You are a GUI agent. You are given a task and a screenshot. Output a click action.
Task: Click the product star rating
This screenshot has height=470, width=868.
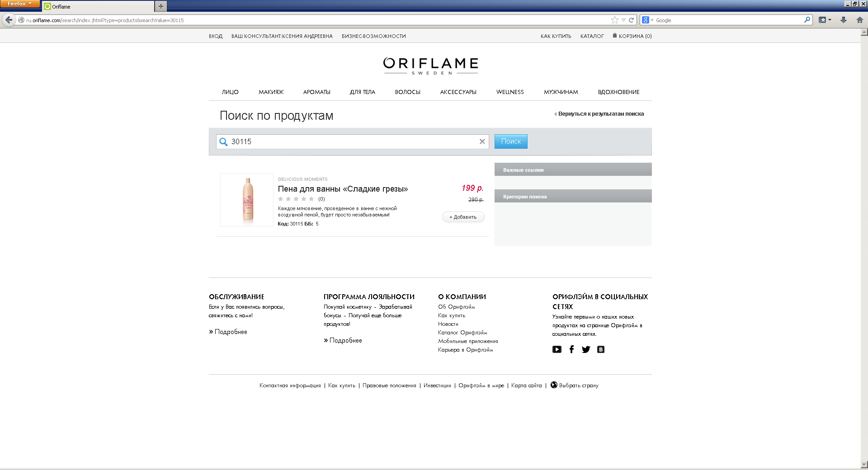click(x=296, y=199)
